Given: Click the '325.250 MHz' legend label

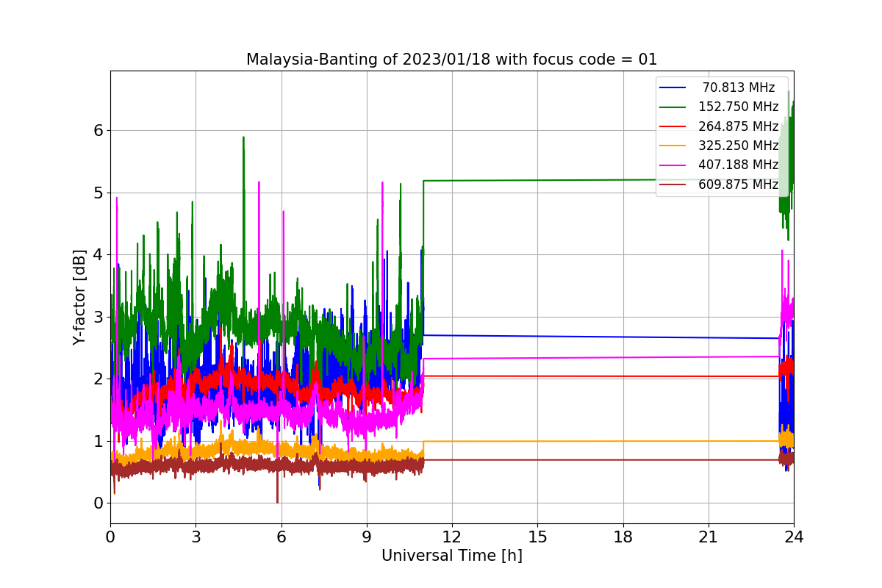Looking at the screenshot, I should click(739, 146).
